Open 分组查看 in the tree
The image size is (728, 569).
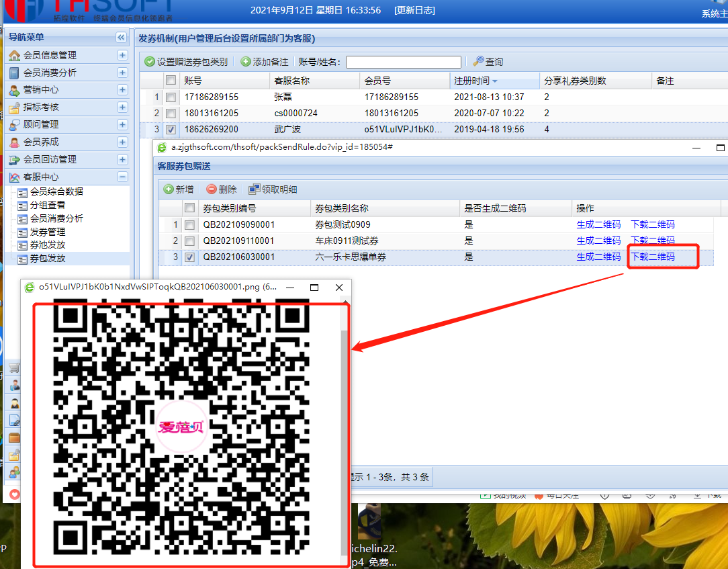pyautogui.click(x=48, y=206)
